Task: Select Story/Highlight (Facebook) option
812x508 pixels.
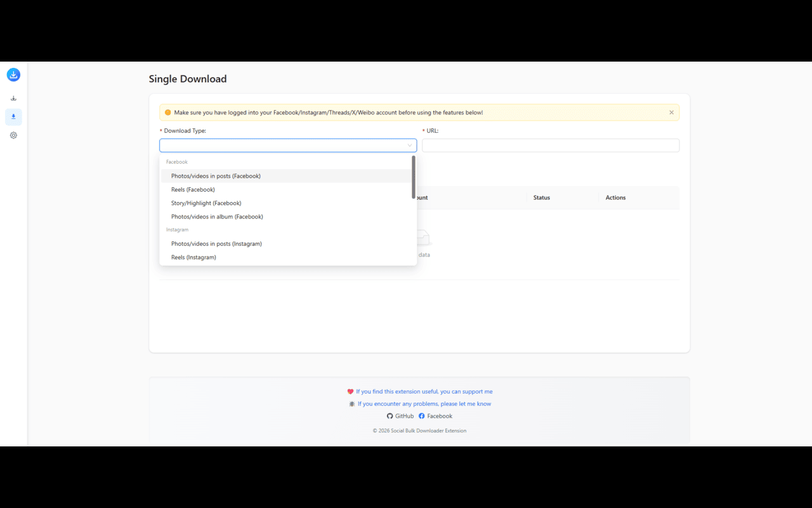Action: [206, 203]
